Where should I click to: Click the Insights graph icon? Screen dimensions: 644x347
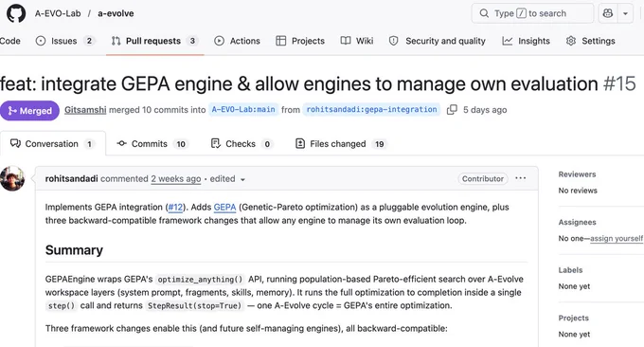point(508,41)
